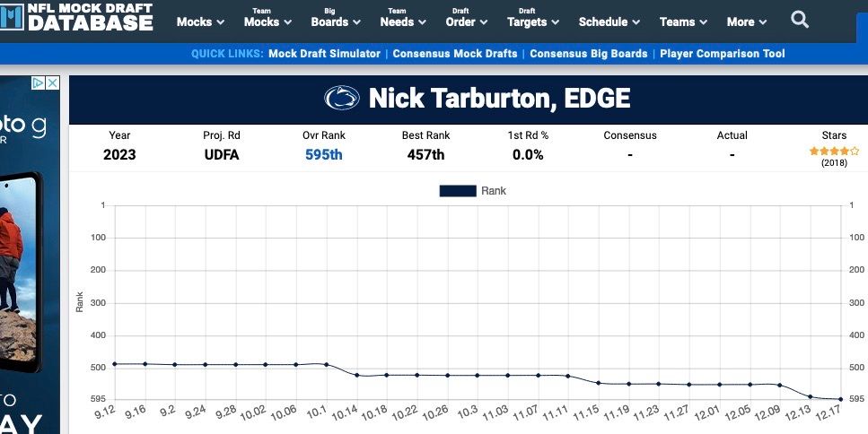Click the UDFA projected round value

(222, 155)
